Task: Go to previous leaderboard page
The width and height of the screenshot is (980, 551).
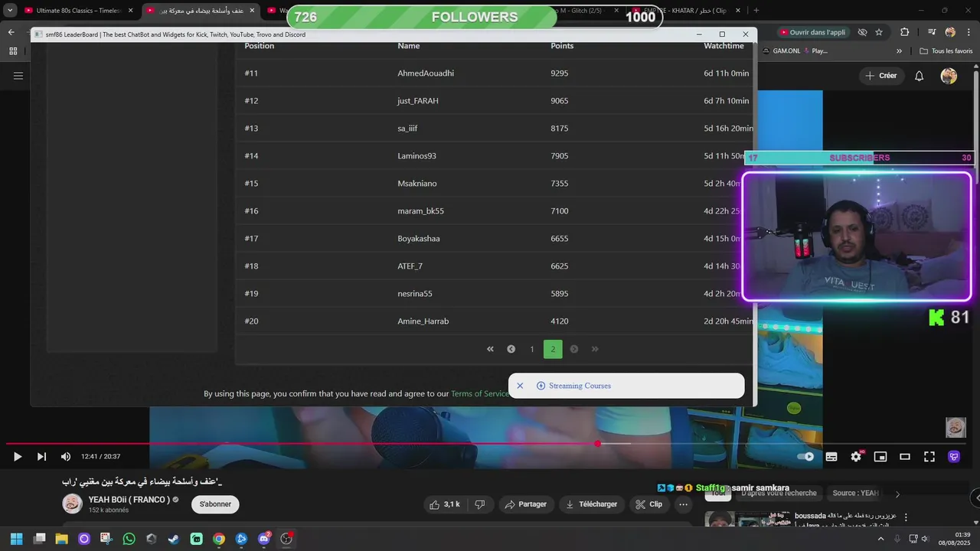Action: (511, 349)
